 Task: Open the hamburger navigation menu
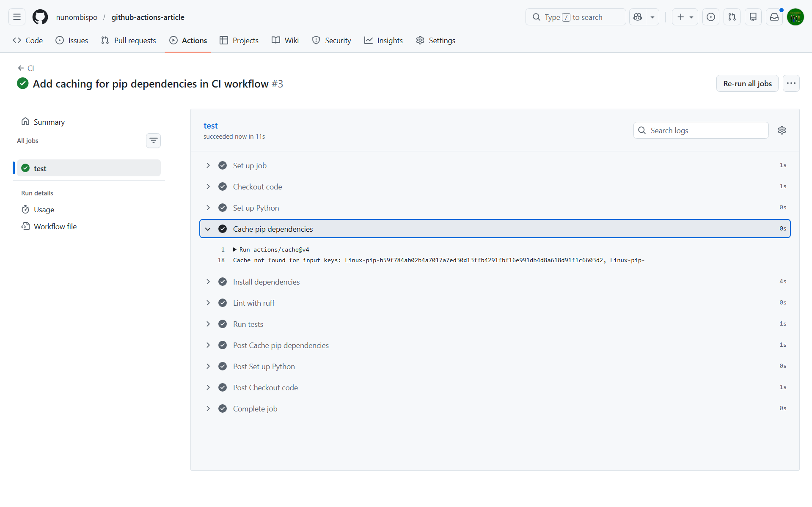[17, 17]
